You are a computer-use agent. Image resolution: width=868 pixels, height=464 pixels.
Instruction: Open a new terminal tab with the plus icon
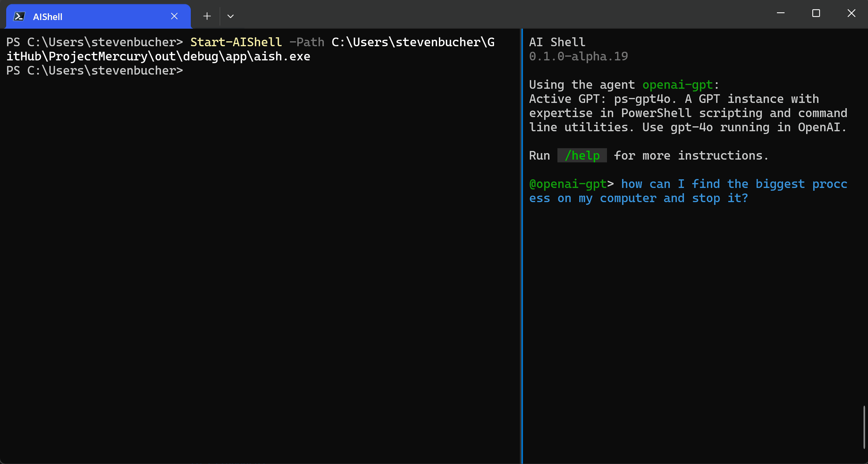pos(207,16)
